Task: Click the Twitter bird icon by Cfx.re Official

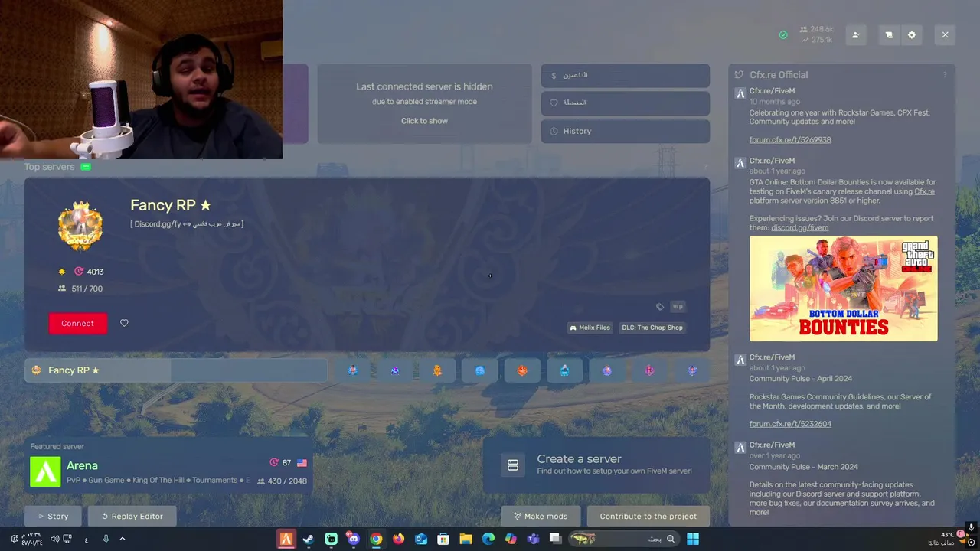Action: tap(739, 75)
